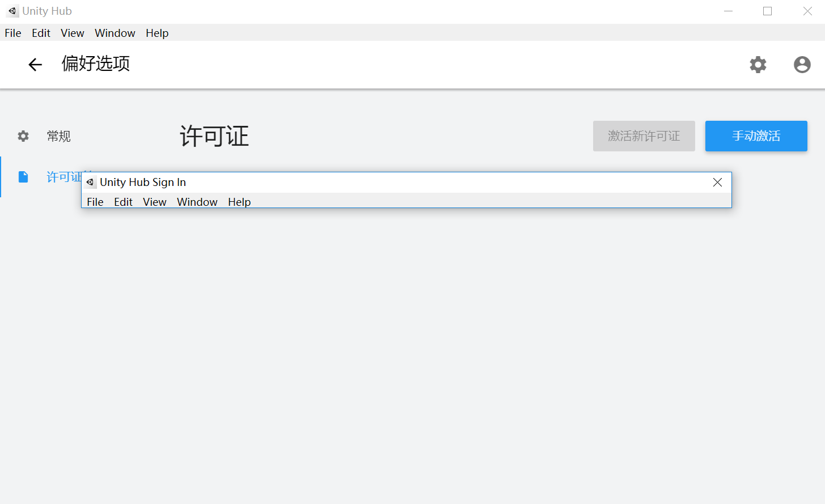The width and height of the screenshot is (825, 504).
Task: Open Window menu in Unity Hub window
Action: (115, 33)
